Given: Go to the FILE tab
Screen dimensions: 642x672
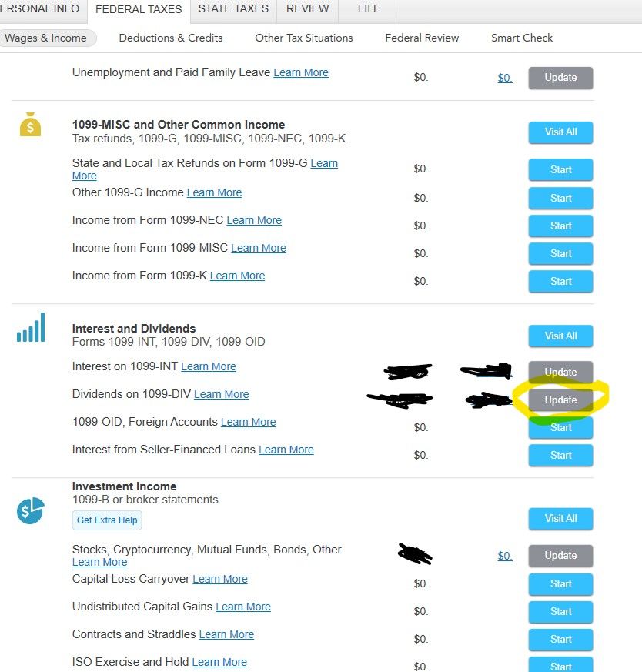Looking at the screenshot, I should click(369, 8).
